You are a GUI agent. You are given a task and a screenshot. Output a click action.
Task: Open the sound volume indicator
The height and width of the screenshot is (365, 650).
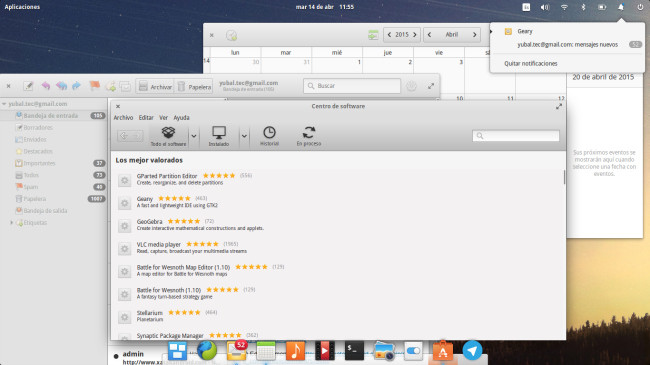coord(545,7)
